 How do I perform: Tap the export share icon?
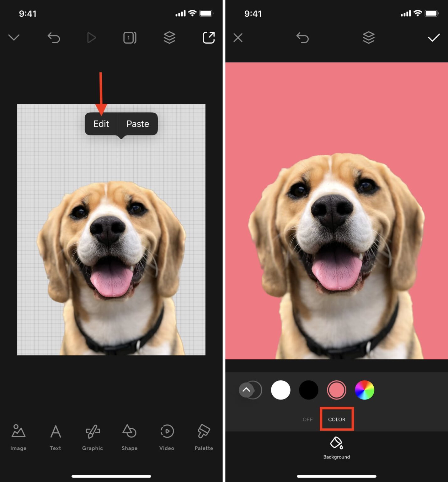point(208,38)
